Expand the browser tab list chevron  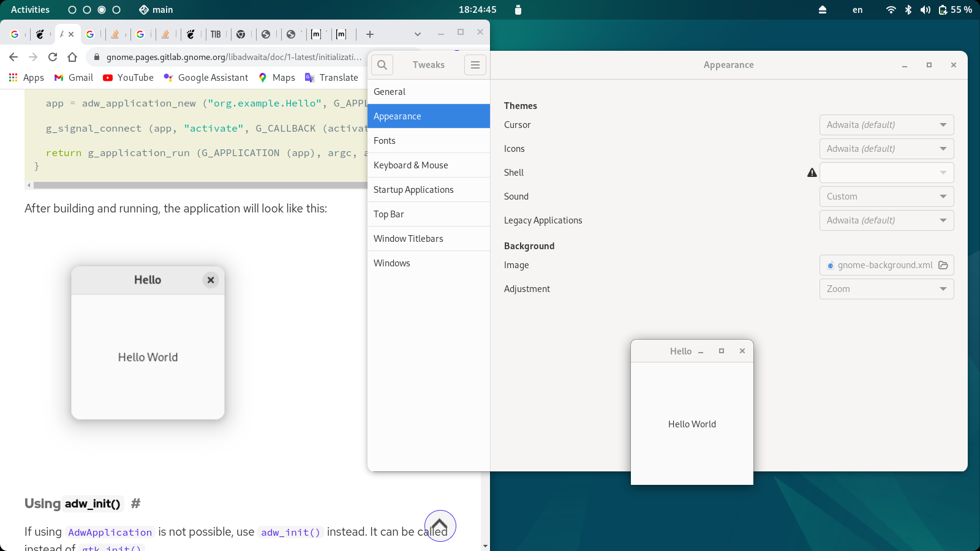(x=417, y=34)
